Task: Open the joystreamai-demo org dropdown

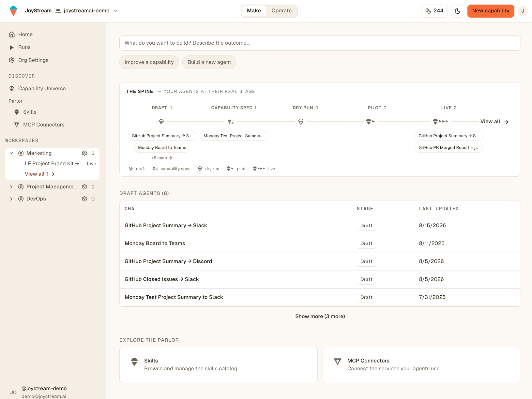Action: pyautogui.click(x=86, y=11)
